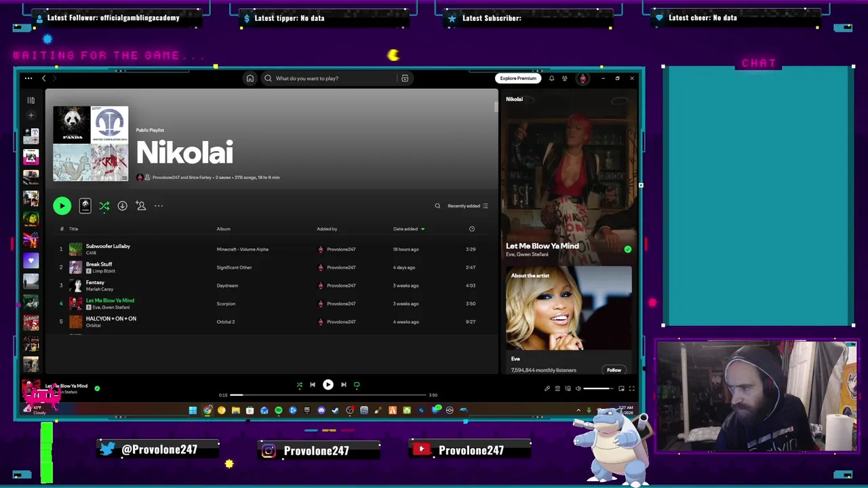Collapse Your Library sidebar icon
Image resolution: width=868 pixels, height=488 pixels.
click(x=31, y=100)
